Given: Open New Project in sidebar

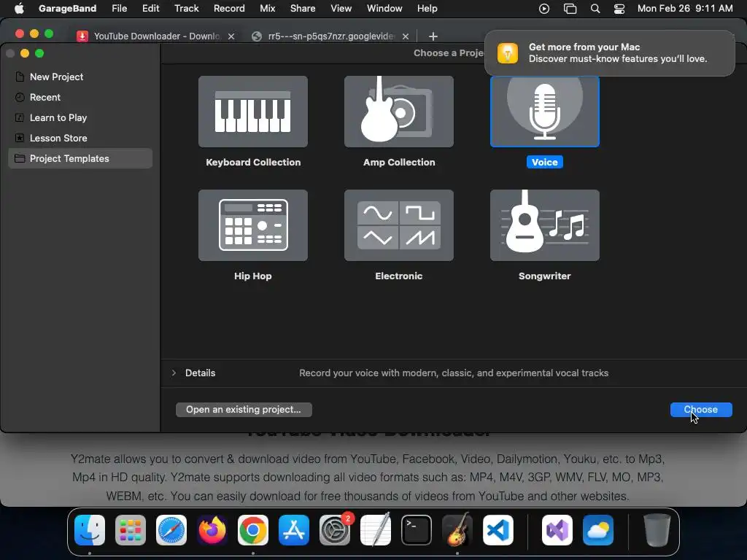Looking at the screenshot, I should [x=80, y=77].
